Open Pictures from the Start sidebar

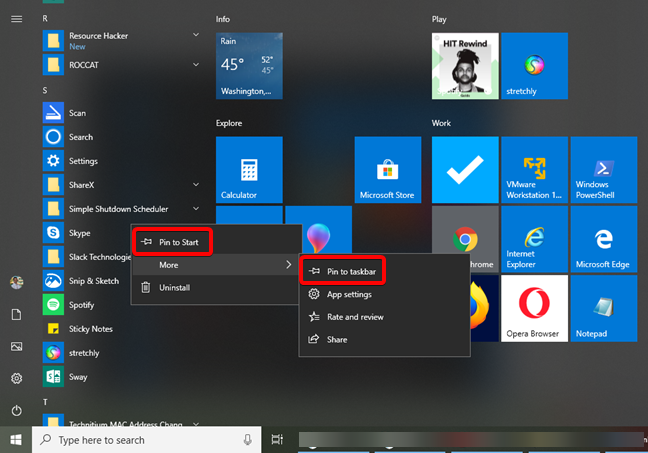[x=17, y=346]
